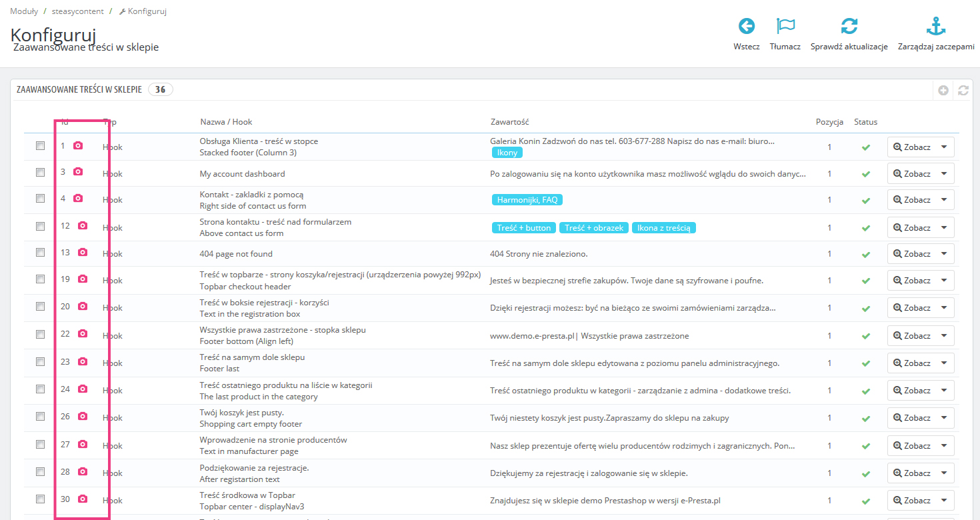Click Zobacz button for row ID 24
The height and width of the screenshot is (520, 980).
(x=912, y=390)
